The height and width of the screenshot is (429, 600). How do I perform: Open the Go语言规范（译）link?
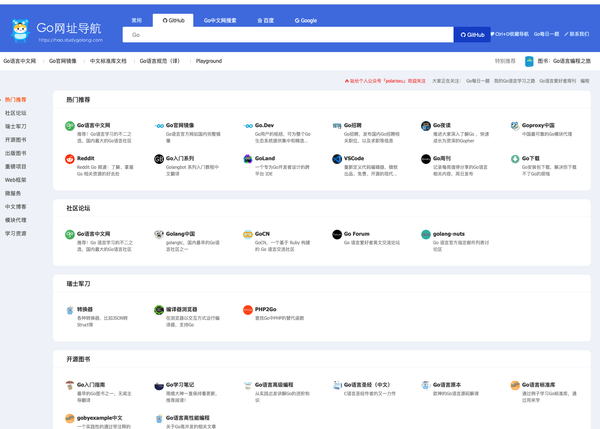pyautogui.click(x=160, y=61)
